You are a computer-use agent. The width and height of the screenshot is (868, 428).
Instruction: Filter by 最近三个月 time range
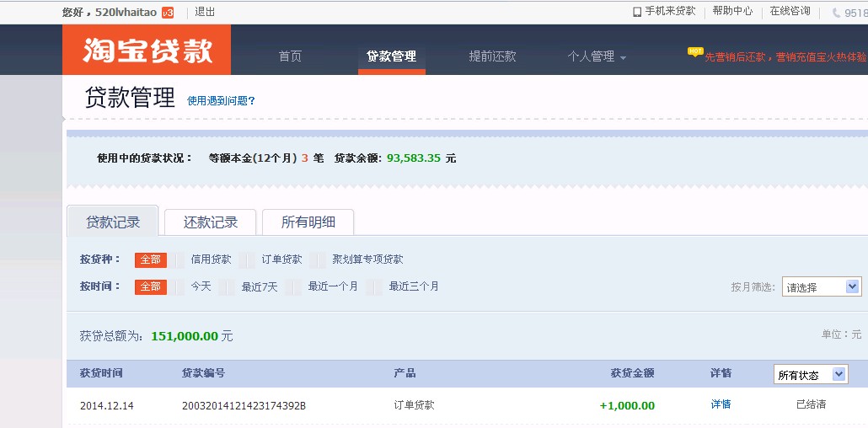414,286
